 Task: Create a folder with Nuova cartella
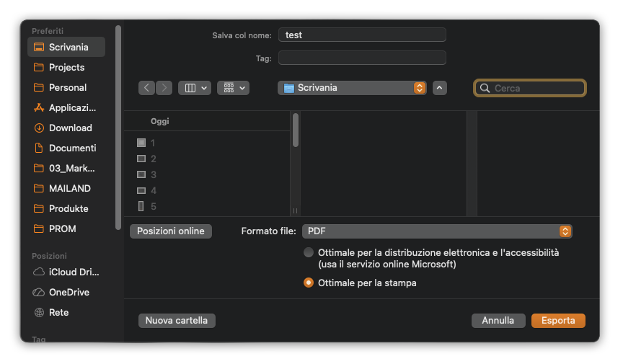[177, 321]
